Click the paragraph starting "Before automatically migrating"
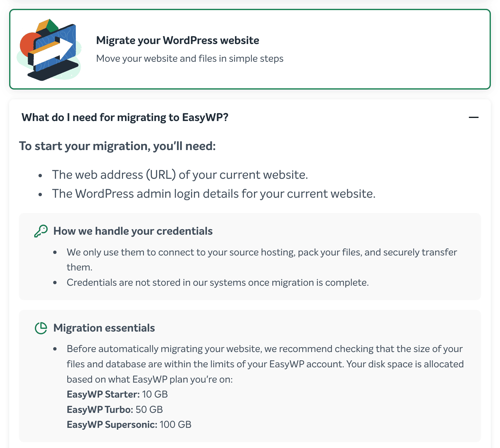The width and height of the screenshot is (500, 448). click(x=265, y=364)
